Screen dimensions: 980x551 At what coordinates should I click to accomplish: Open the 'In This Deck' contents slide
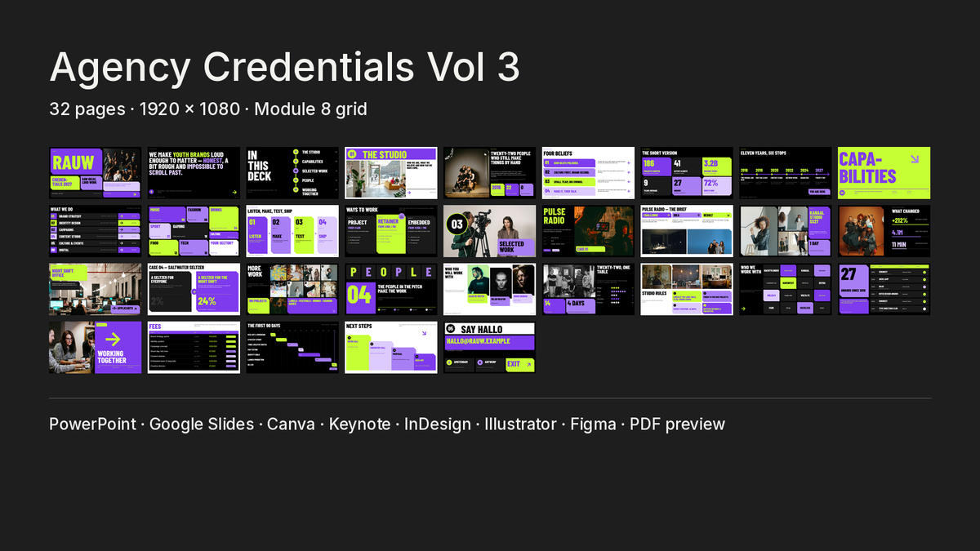tap(292, 173)
